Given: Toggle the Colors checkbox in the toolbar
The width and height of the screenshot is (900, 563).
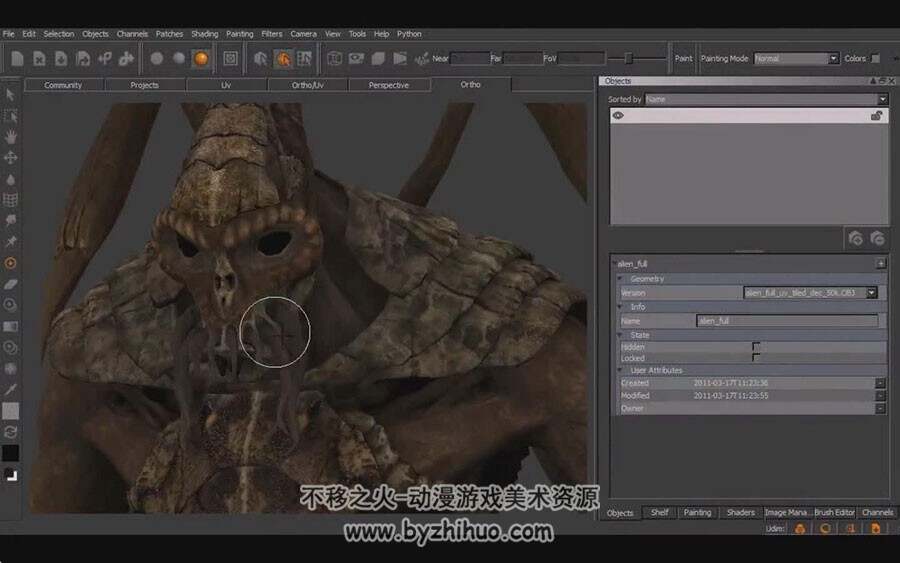Looking at the screenshot, I should point(875,59).
